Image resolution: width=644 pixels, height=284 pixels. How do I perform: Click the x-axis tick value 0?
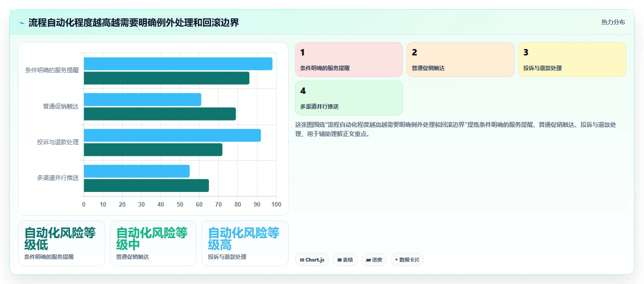point(84,204)
